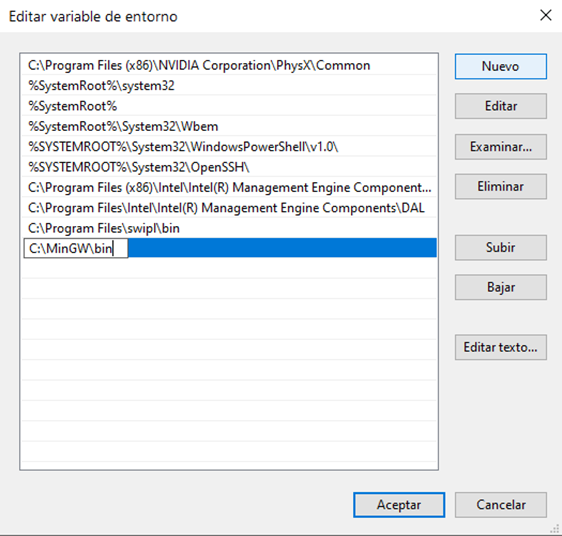
Task: Select the WindowsPowerShell\v1.0\ entry
Action: tap(229, 147)
